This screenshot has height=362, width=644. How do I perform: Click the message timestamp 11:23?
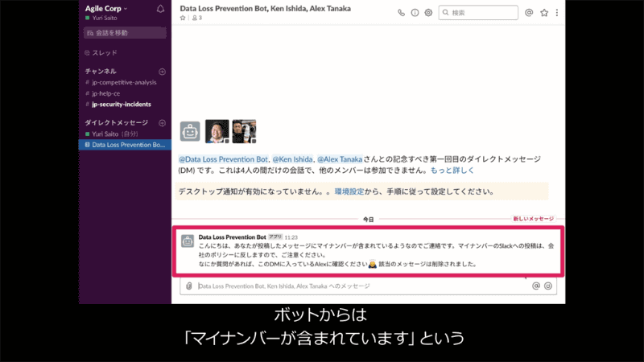point(291,237)
